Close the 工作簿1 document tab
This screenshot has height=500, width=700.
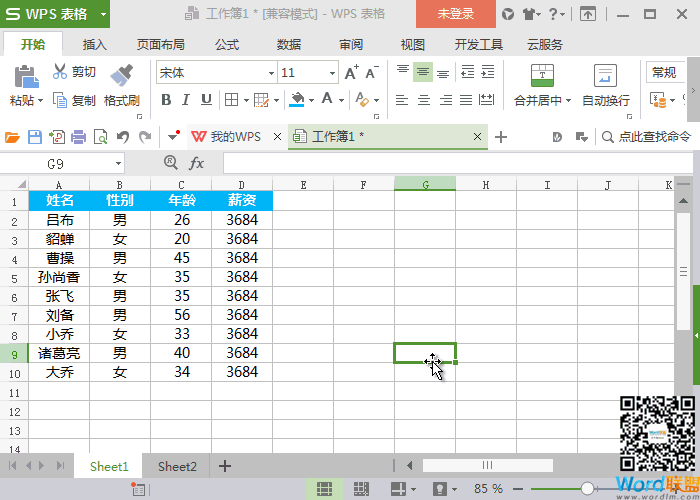tap(477, 136)
